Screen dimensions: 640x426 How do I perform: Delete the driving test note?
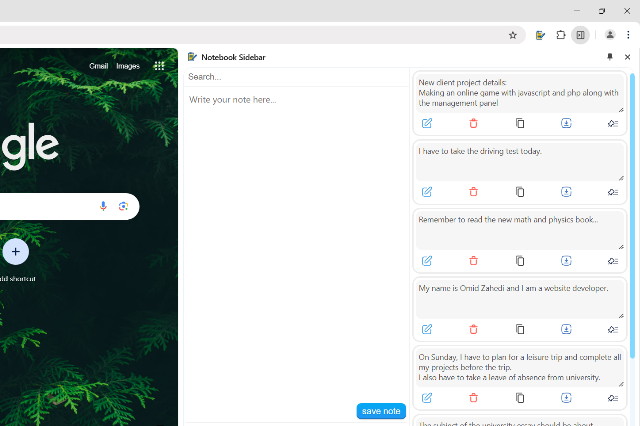(473, 192)
